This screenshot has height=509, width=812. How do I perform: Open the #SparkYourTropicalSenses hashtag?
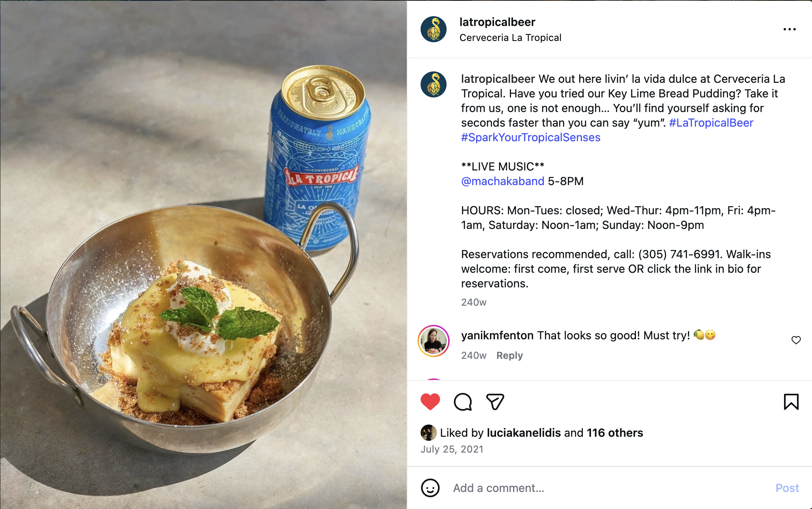coord(531,137)
